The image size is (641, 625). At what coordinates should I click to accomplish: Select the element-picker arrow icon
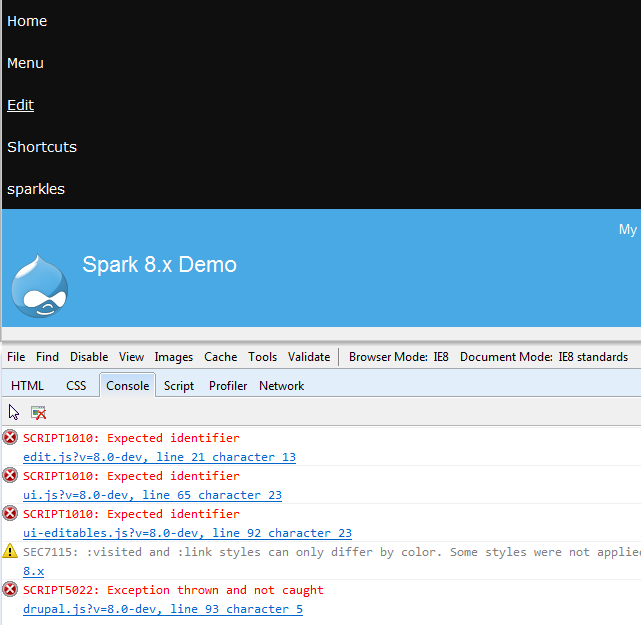[x=13, y=412]
